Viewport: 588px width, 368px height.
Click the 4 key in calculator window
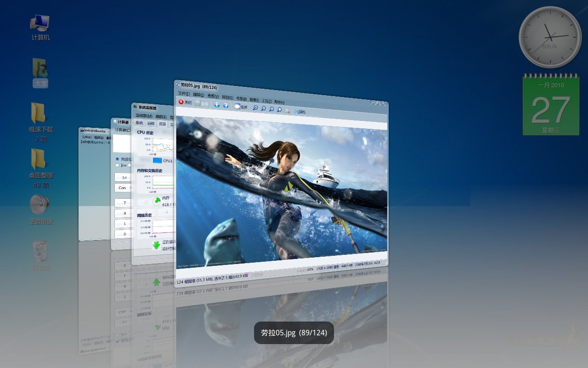click(x=124, y=213)
